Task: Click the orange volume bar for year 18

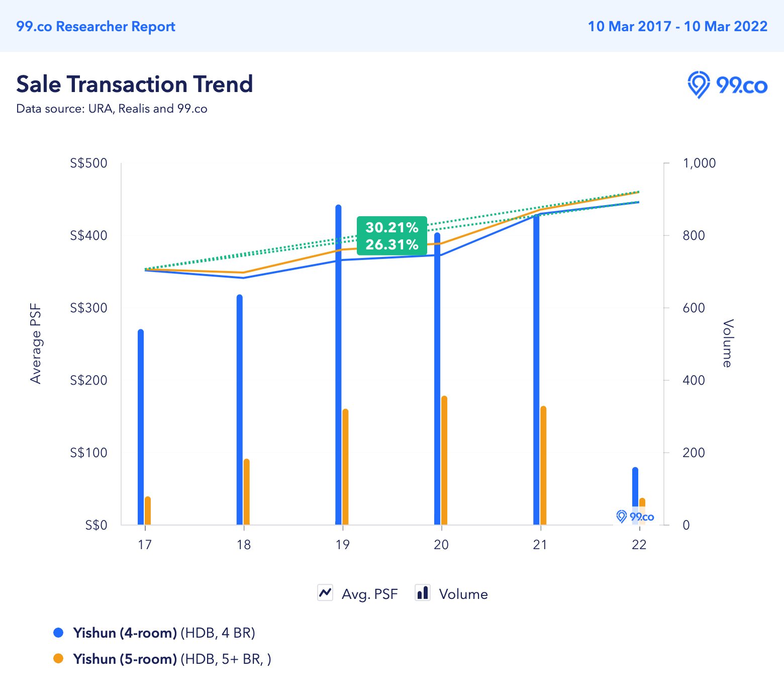Action: tap(246, 492)
